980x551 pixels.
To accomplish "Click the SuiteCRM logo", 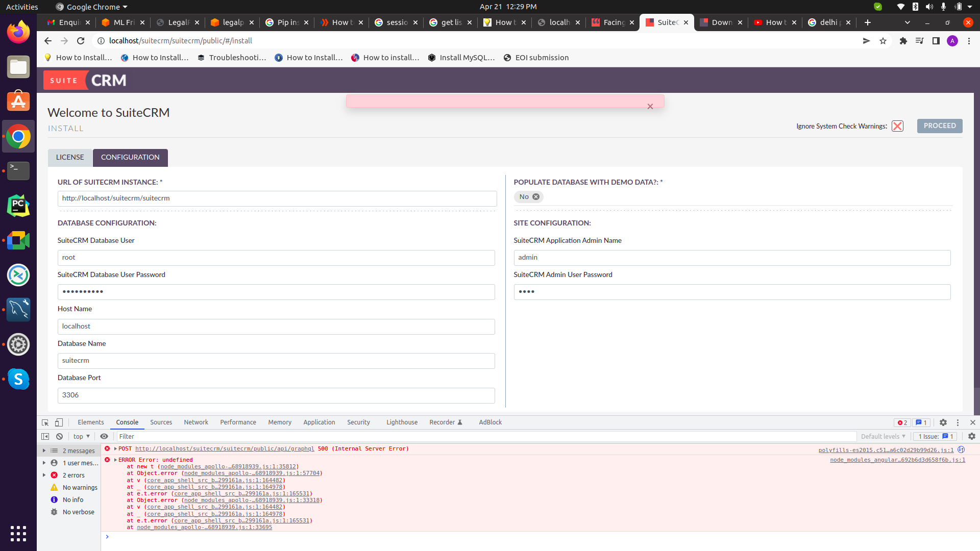I will click(85, 80).
